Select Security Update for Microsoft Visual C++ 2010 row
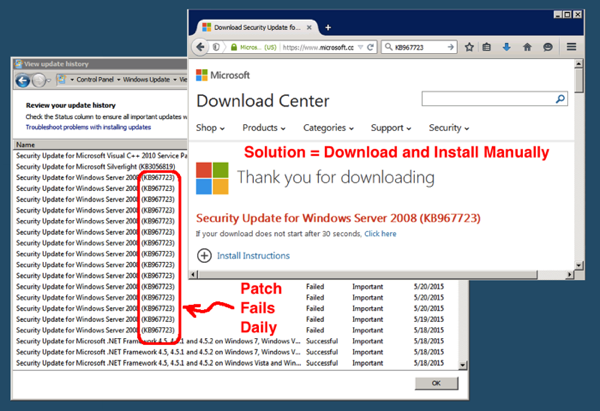600x411 pixels. point(101,155)
